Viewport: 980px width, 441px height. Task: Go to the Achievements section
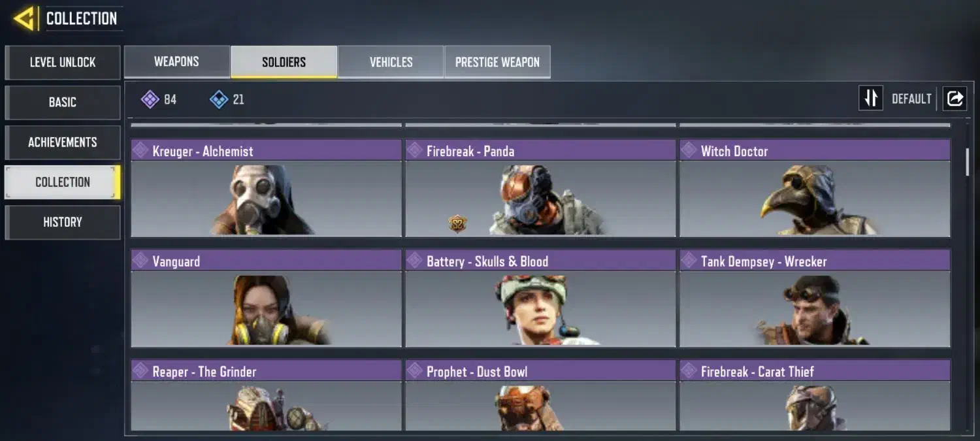coord(63,142)
